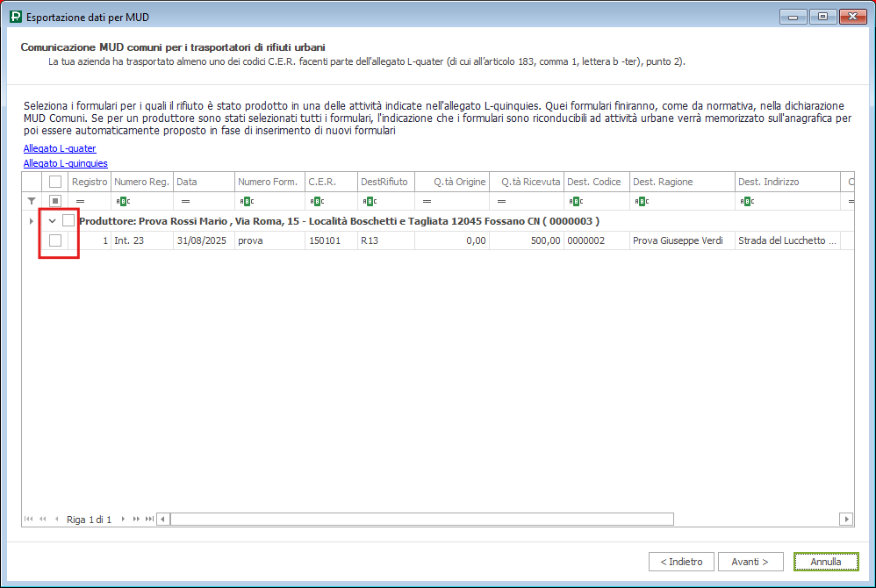The height and width of the screenshot is (588, 876).
Task: Select the checkbox for row Int. 23
Action: click(x=55, y=240)
